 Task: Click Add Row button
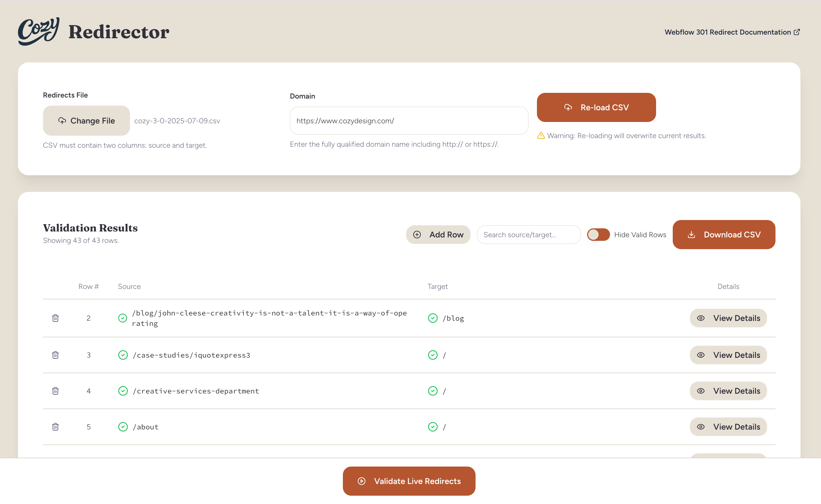pyautogui.click(x=438, y=235)
